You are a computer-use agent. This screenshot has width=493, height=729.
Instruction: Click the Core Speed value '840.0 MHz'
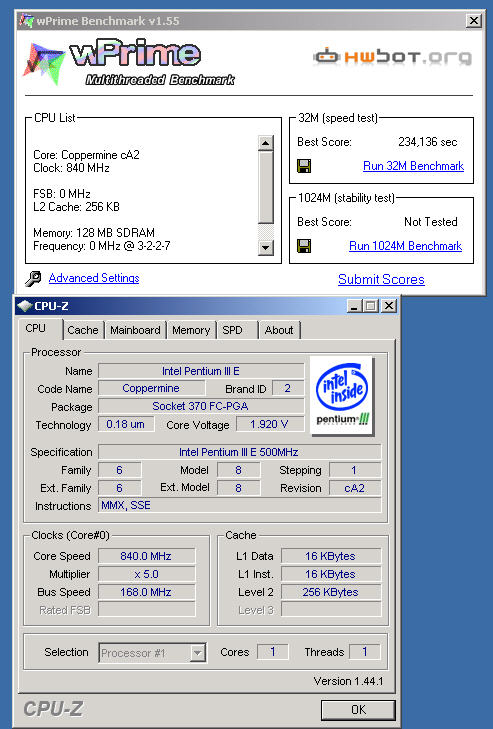pos(146,556)
